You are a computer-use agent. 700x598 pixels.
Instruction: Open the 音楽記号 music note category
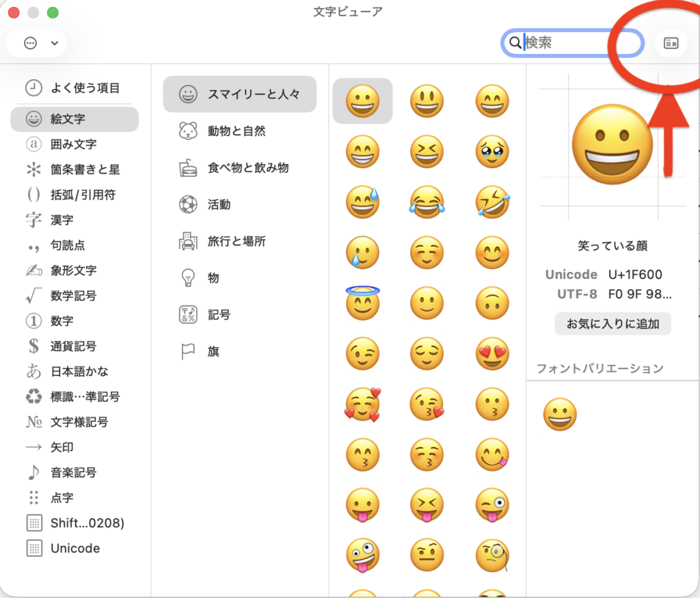point(73,472)
